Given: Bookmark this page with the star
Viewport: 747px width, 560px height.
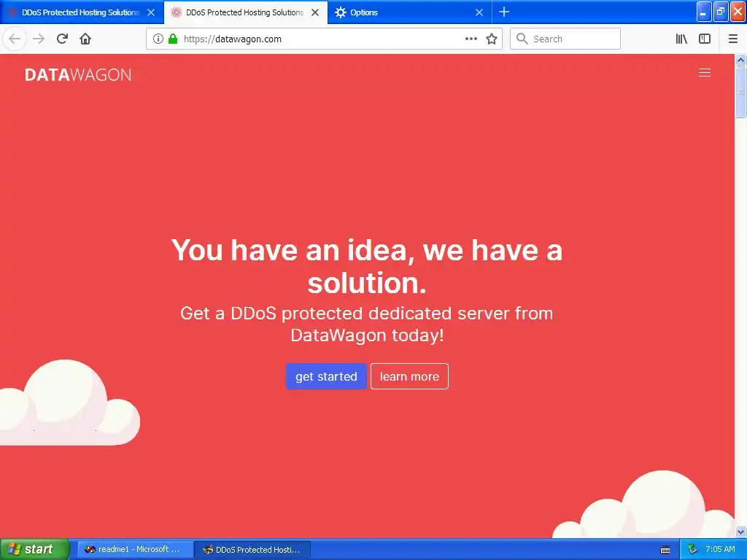Looking at the screenshot, I should [x=492, y=39].
